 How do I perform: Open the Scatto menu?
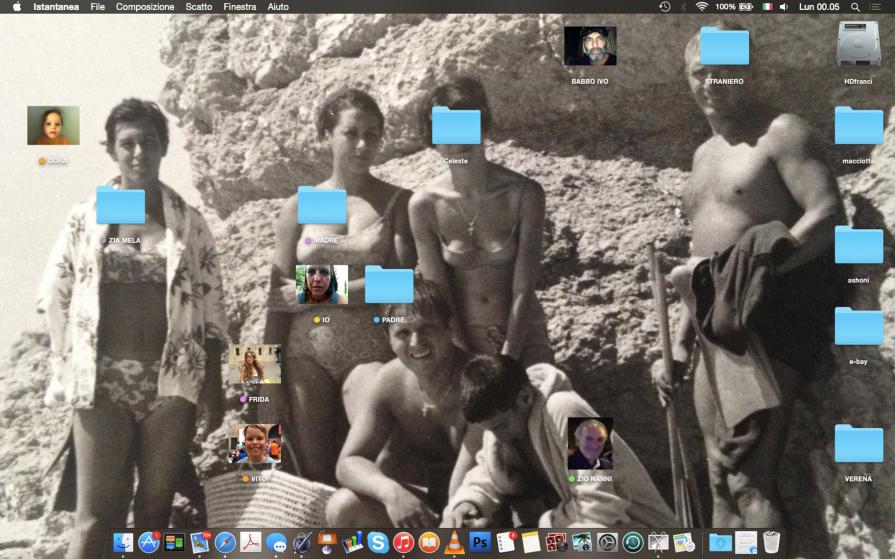[x=199, y=7]
